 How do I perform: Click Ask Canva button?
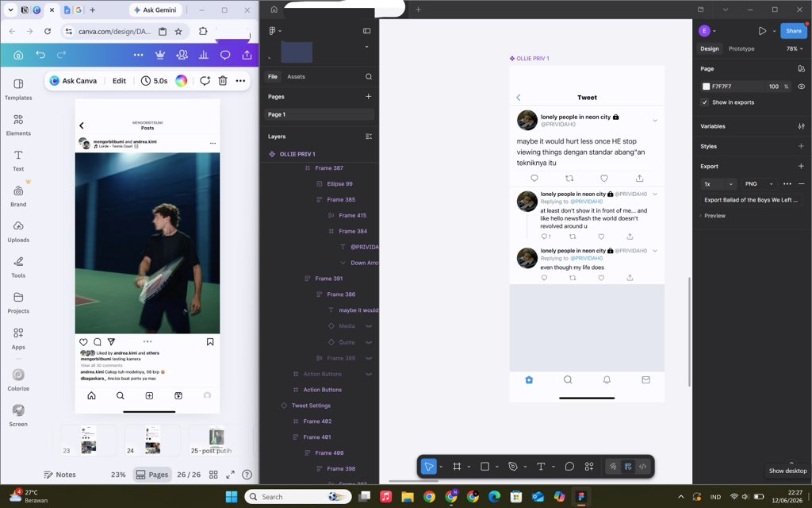tap(73, 81)
